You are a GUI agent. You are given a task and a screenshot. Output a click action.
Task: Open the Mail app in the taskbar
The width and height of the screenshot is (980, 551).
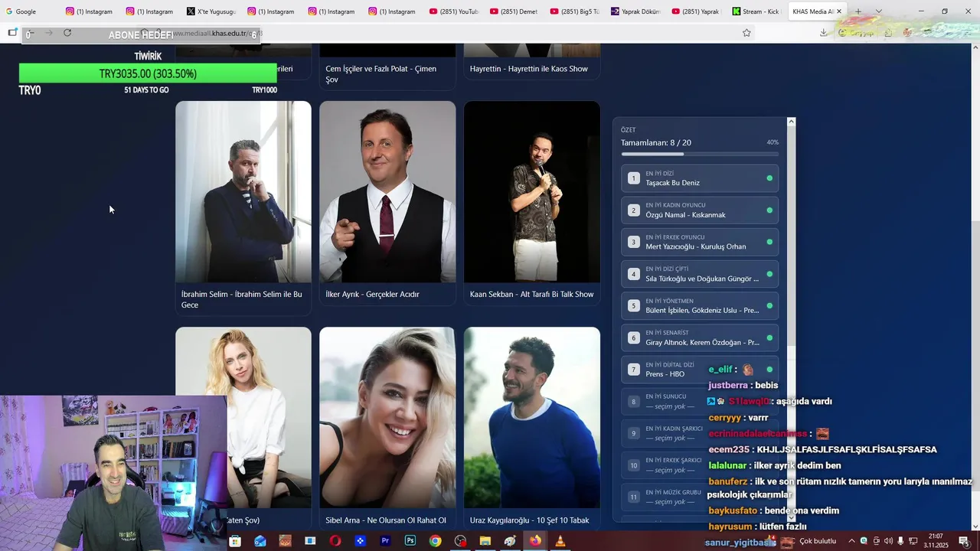tap(260, 541)
